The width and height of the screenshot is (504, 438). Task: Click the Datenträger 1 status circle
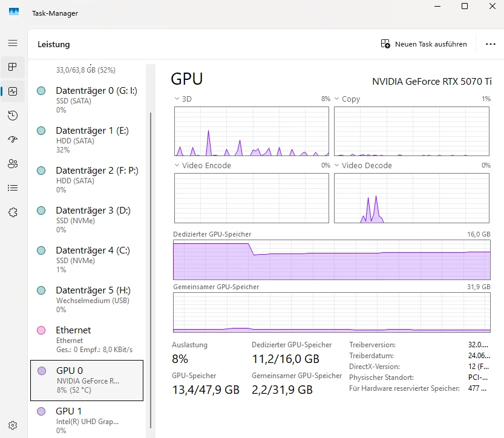point(41,131)
